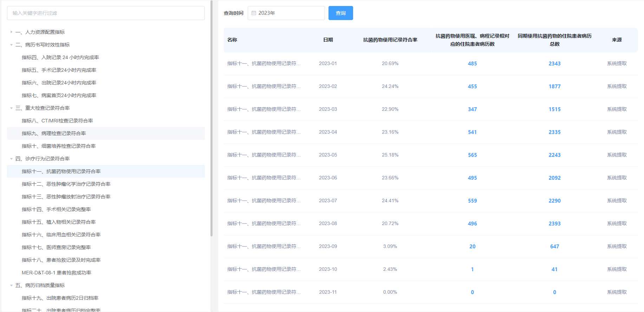Image resolution: width=644 pixels, height=312 pixels.
Task: Collapse 五、病历归档质量指标 node
Action: click(x=11, y=285)
